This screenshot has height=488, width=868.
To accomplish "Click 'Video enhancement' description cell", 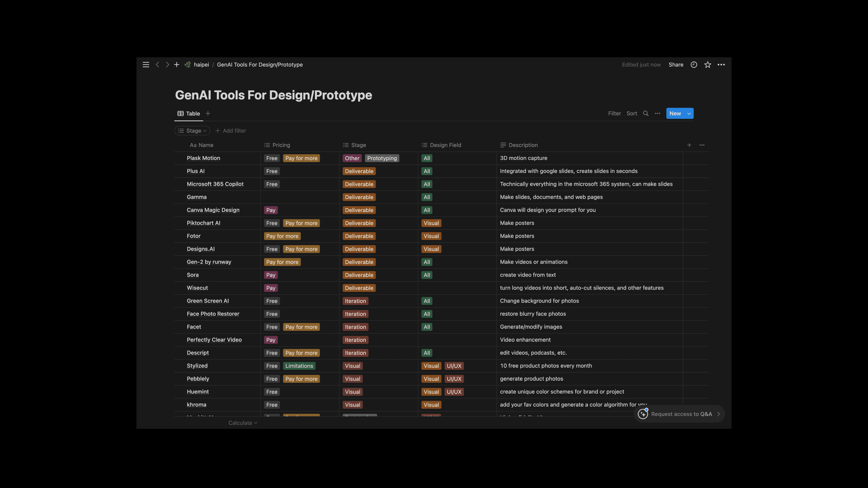I will 525,340.
